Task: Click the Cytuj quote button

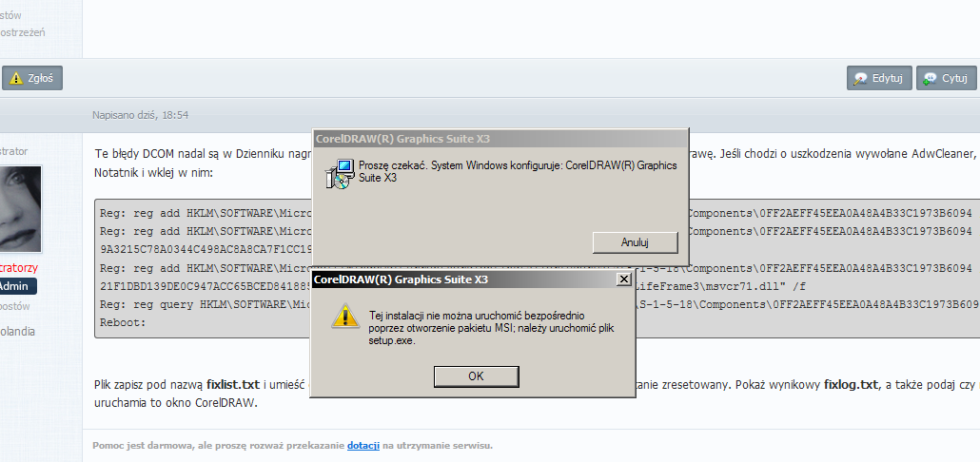Action: pos(947,78)
